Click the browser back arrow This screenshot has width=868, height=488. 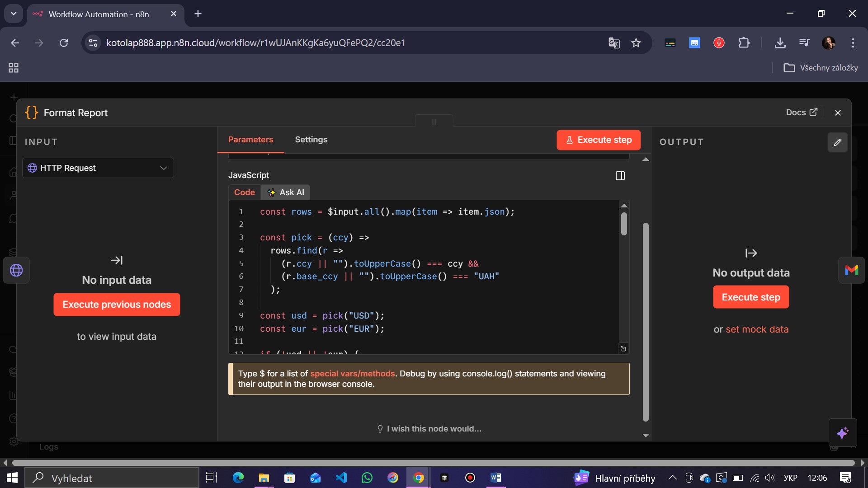[x=15, y=43]
